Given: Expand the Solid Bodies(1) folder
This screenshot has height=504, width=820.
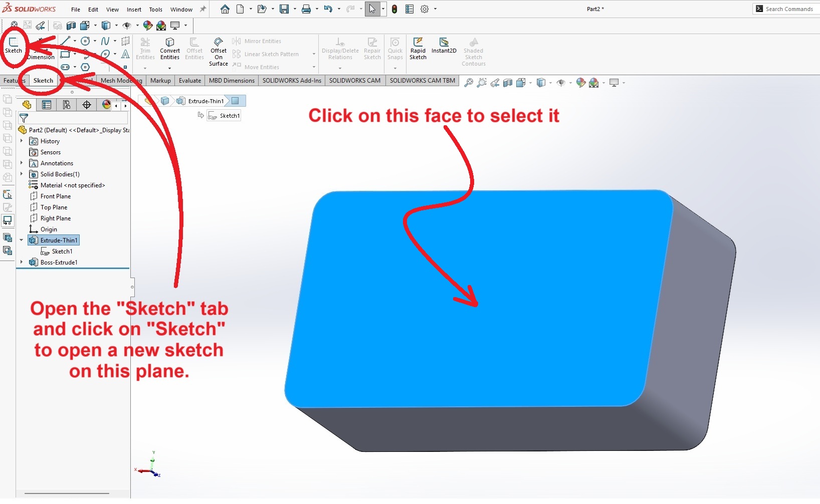Looking at the screenshot, I should coord(22,174).
